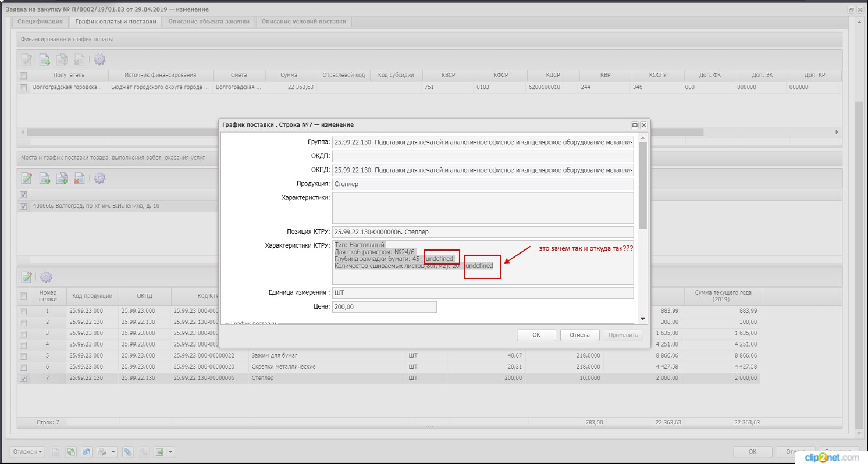Image resolution: width=868 pixels, height=464 pixels.
Task: Click the green refresh document icon
Action: [71, 452]
